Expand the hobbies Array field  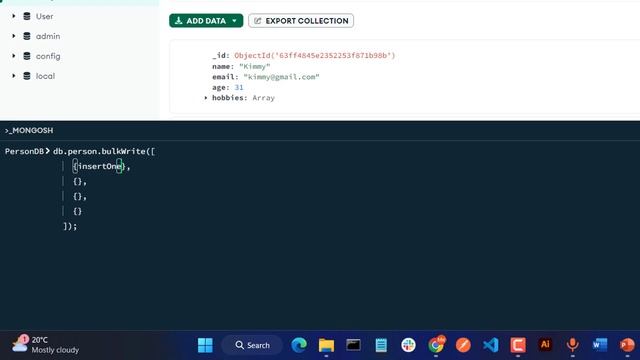click(x=206, y=98)
